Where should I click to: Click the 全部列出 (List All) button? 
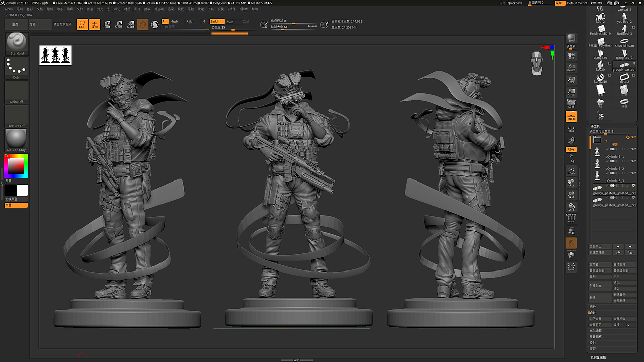tap(600, 247)
